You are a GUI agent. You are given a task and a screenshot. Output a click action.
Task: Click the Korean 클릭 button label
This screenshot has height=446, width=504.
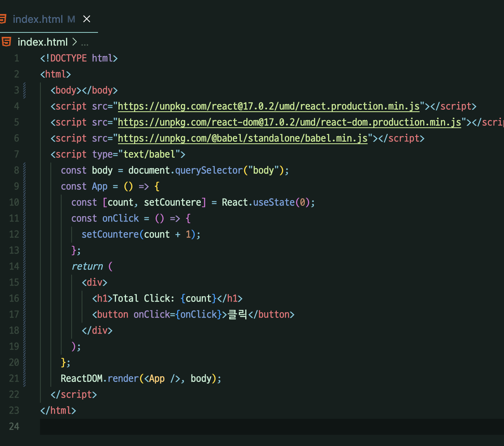click(238, 315)
